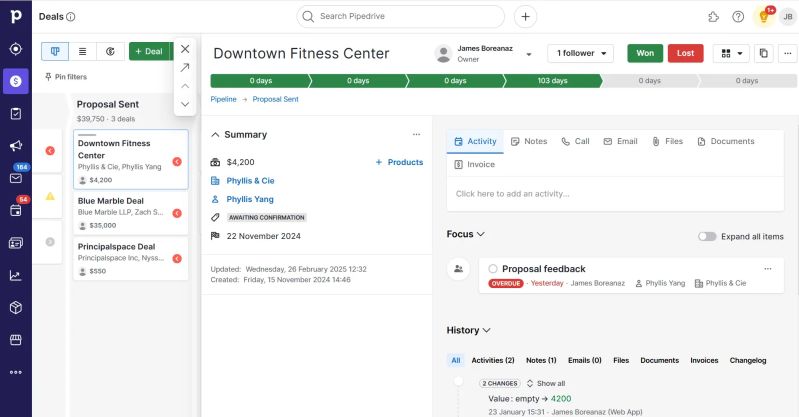Go to previous deal up chevron
The height and width of the screenshot is (417, 799).
click(x=185, y=86)
